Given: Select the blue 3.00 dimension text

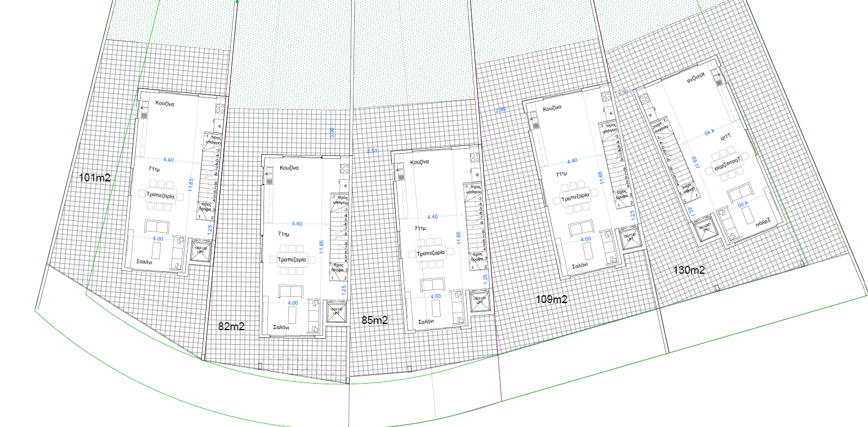Looking at the screenshot, I should (x=332, y=133).
